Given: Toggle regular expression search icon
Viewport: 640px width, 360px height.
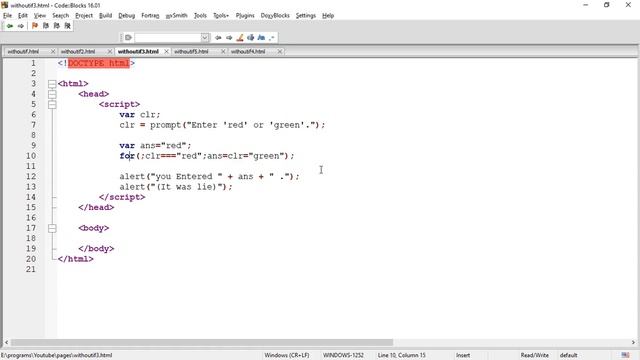Looking at the screenshot, I should [x=272, y=38].
